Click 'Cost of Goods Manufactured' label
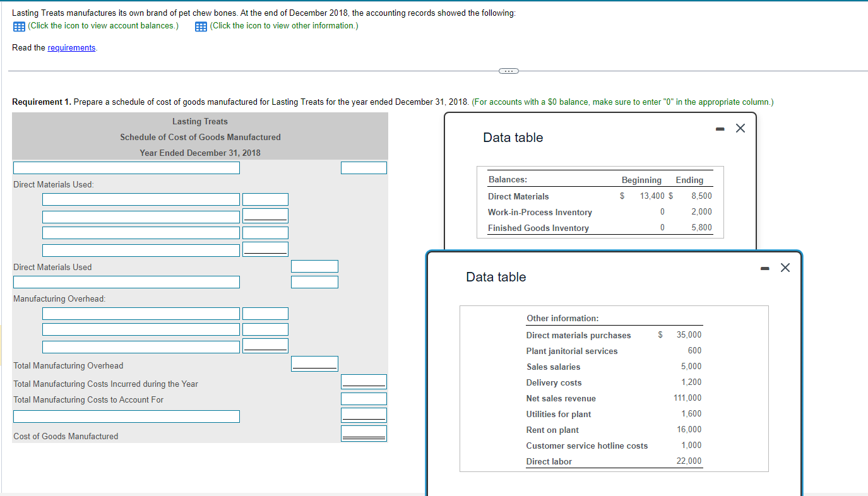The width and height of the screenshot is (868, 496). [x=66, y=436]
